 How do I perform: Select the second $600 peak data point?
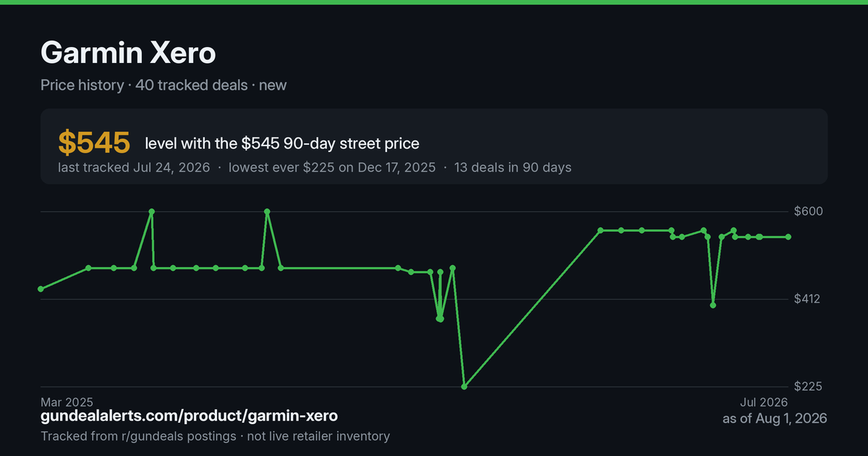coord(267,211)
